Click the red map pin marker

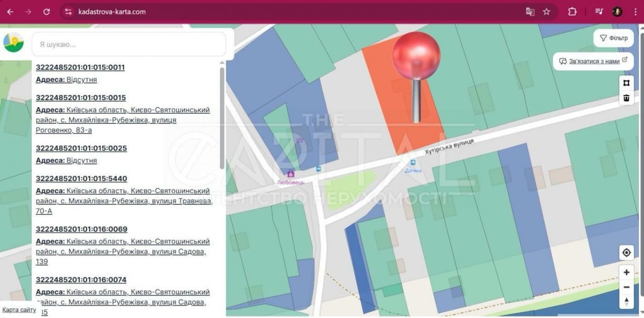coord(416,77)
